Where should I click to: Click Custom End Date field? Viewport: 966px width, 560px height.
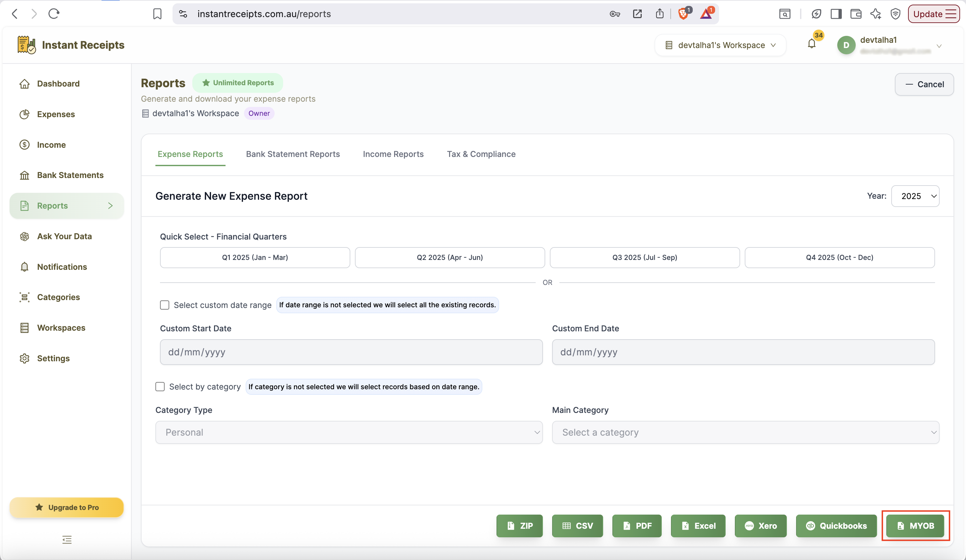click(x=743, y=352)
